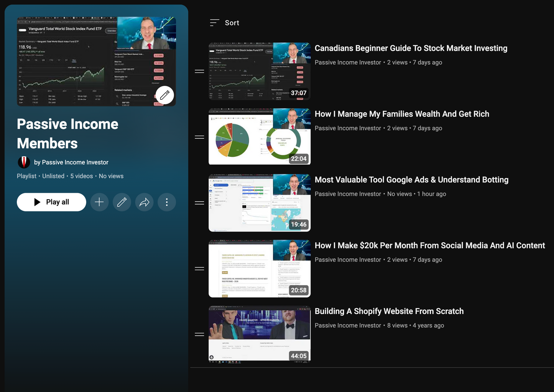Open the Sort options
This screenshot has width=554, height=392.
coord(225,23)
